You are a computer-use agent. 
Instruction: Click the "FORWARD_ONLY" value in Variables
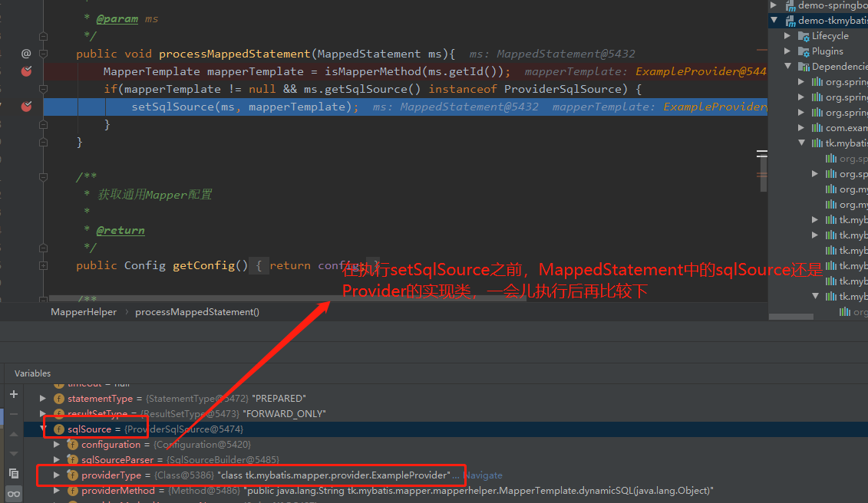284,414
